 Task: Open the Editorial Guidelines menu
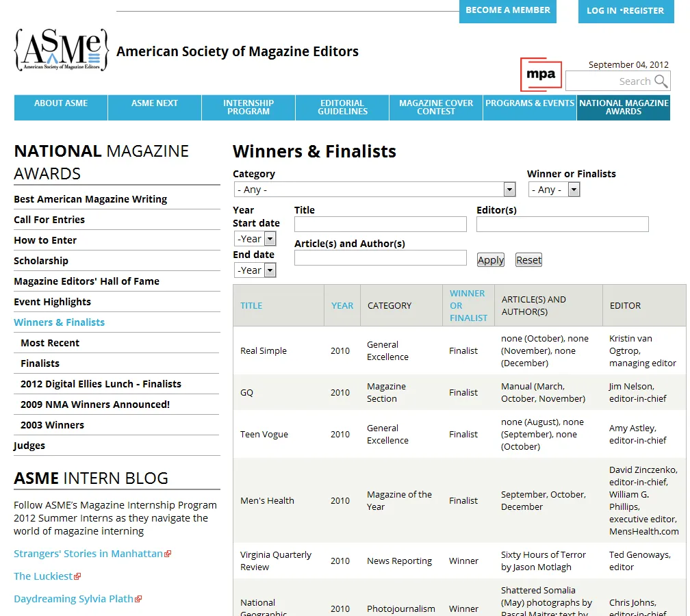[342, 107]
